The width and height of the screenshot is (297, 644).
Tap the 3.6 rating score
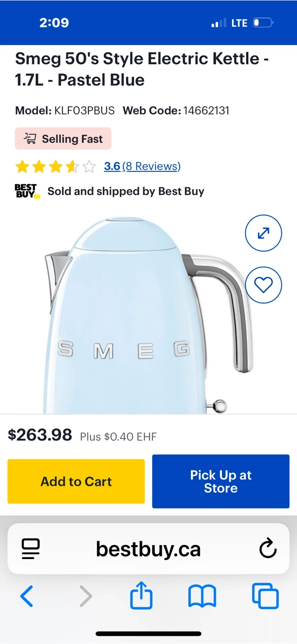point(112,166)
